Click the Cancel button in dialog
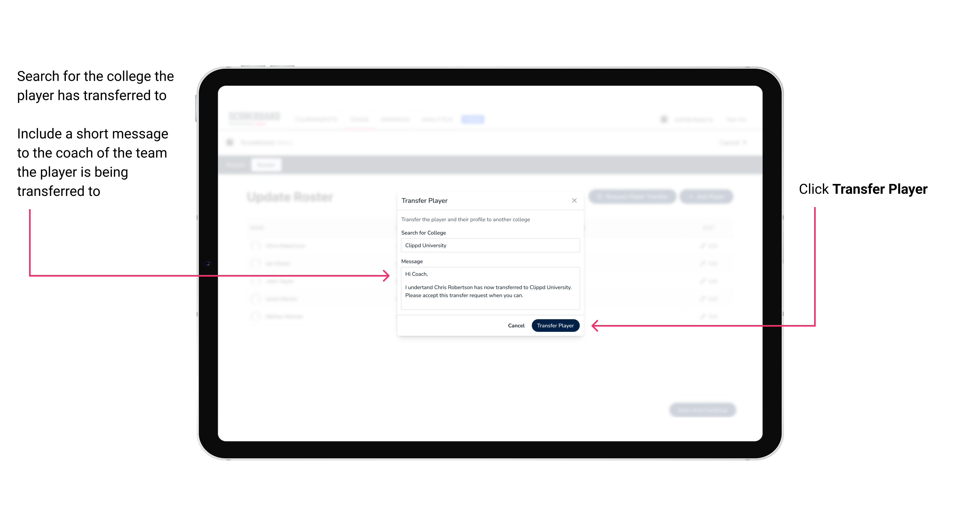Viewport: 980px width, 527px height. pos(517,325)
